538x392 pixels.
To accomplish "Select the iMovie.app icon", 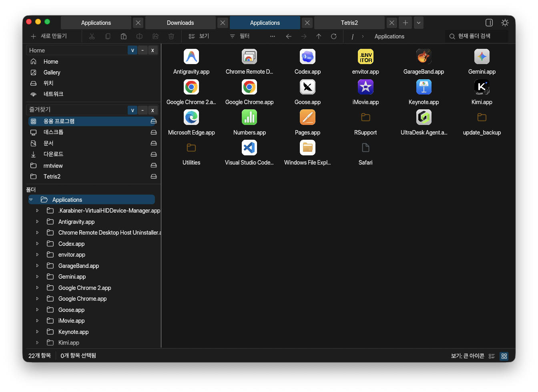I will tap(365, 87).
